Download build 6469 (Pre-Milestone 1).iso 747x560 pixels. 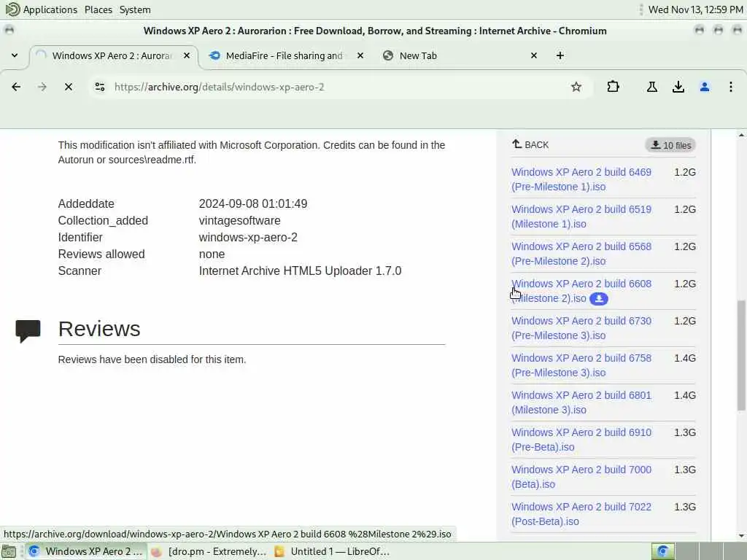(x=581, y=179)
